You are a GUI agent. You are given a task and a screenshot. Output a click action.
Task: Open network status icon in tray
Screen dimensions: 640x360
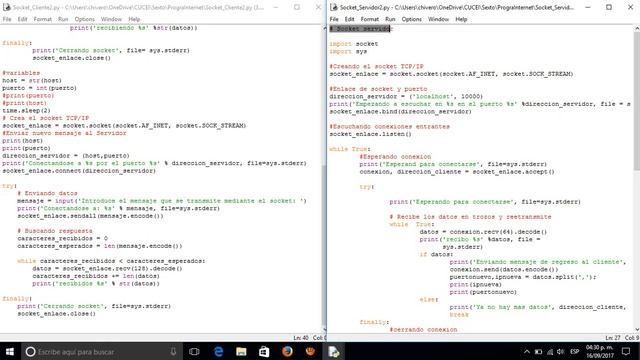pyautogui.click(x=550, y=351)
